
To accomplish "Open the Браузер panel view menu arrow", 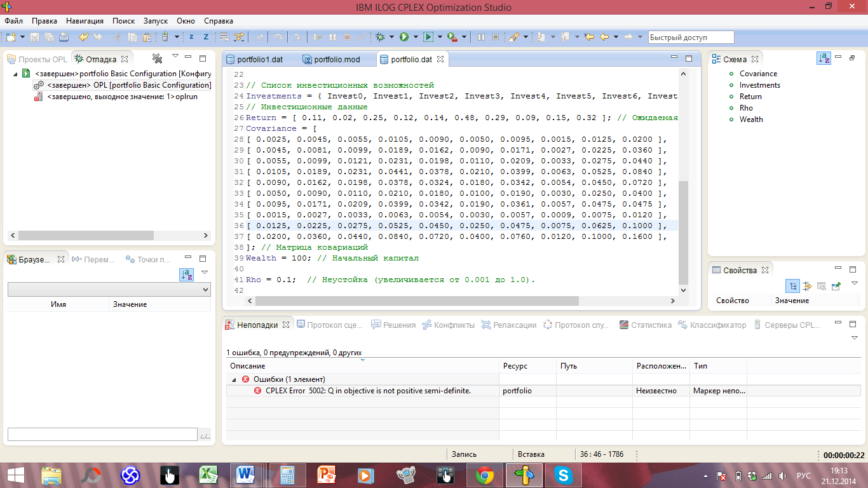I will 205,273.
